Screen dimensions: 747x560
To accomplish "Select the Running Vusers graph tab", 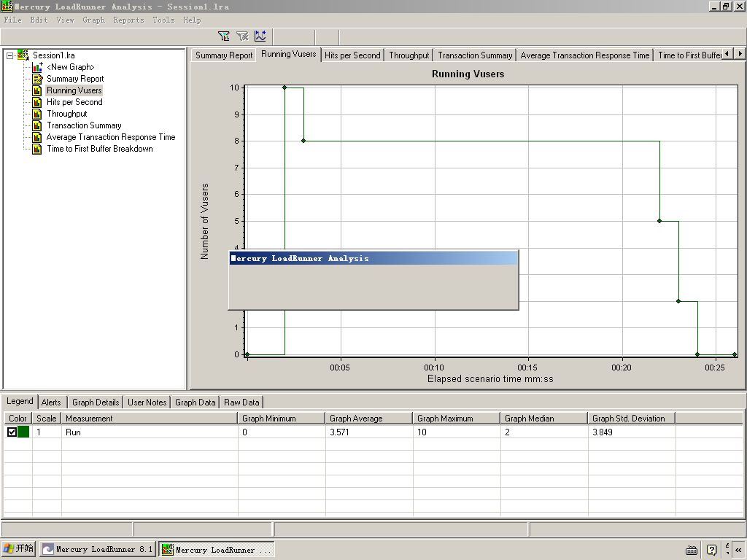I will click(x=289, y=54).
